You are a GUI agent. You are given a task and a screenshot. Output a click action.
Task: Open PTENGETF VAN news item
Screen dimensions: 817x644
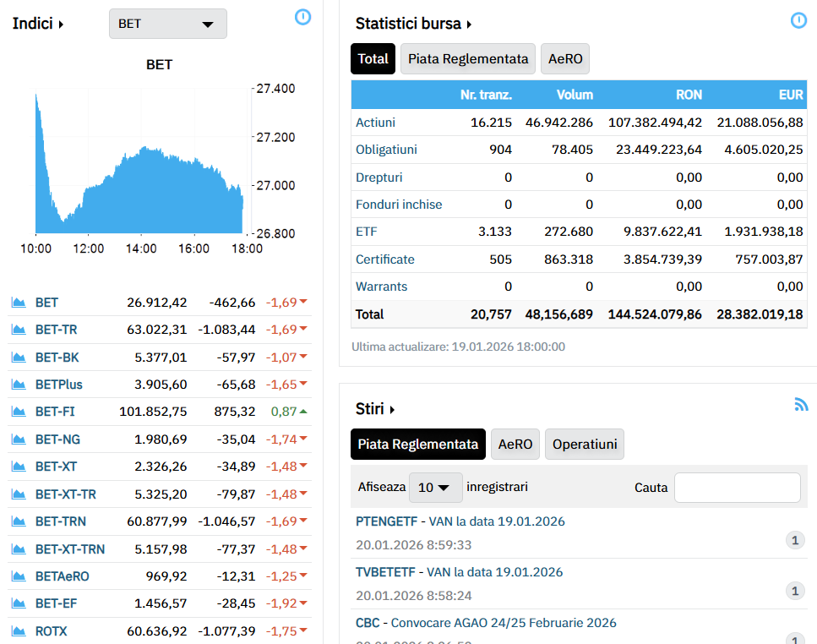(460, 521)
